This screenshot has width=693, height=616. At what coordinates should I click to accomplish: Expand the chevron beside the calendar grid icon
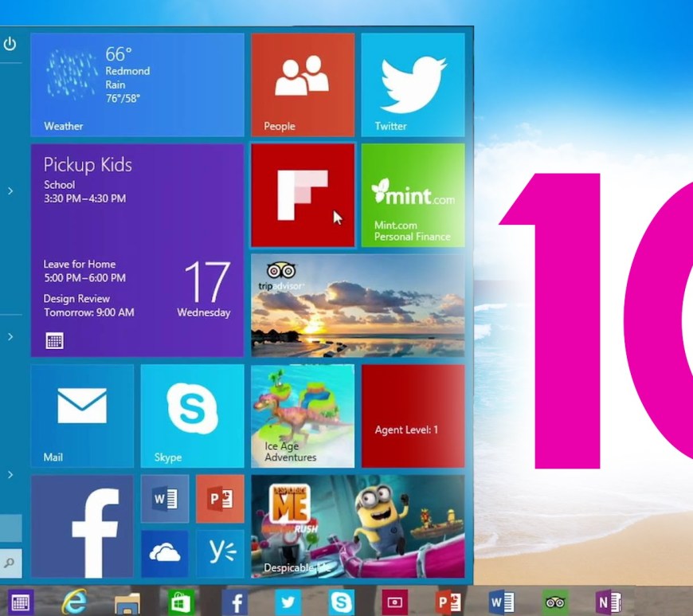(10, 337)
